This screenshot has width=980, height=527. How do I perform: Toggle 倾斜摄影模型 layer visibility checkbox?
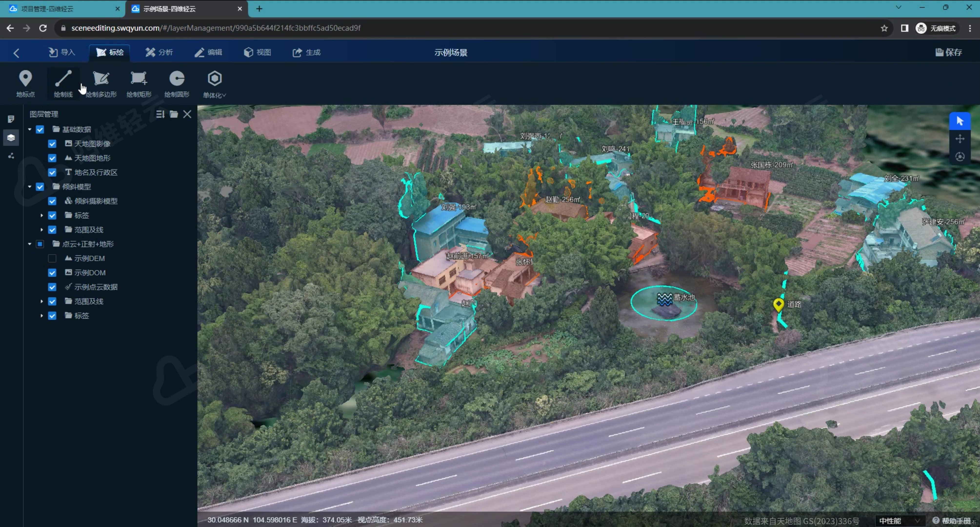click(52, 201)
